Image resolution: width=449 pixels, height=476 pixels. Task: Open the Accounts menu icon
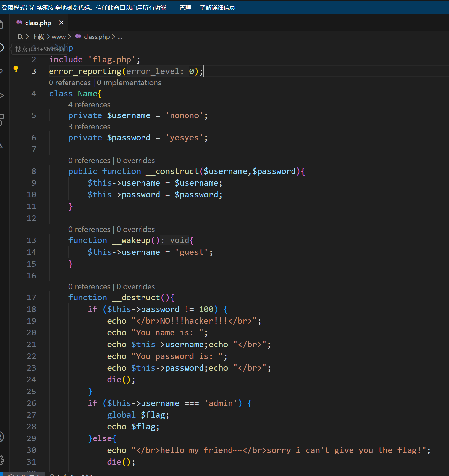(1, 437)
